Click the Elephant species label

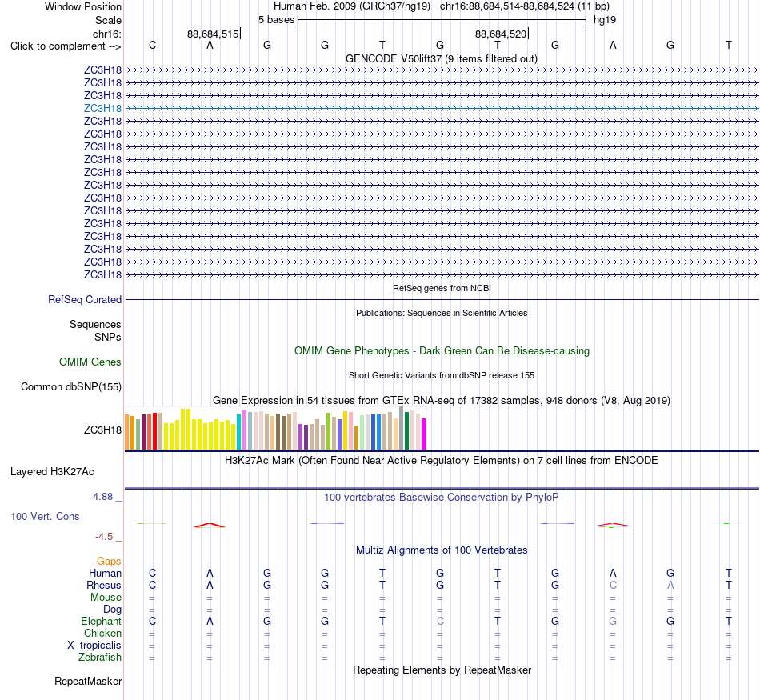pos(102,621)
